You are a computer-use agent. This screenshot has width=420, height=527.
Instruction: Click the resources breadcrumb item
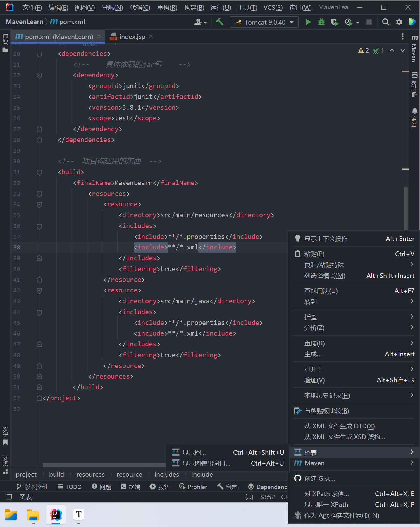click(90, 474)
